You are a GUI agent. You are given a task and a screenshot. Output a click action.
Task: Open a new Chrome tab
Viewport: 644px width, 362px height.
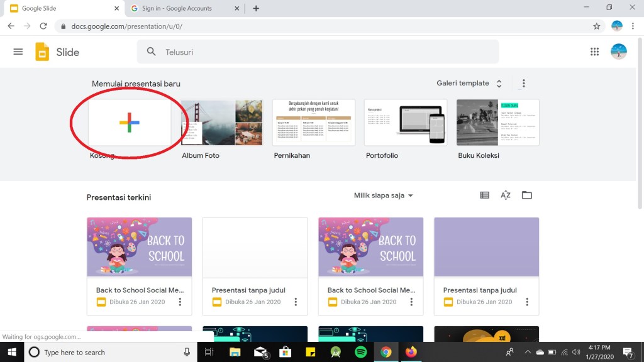coord(256,9)
